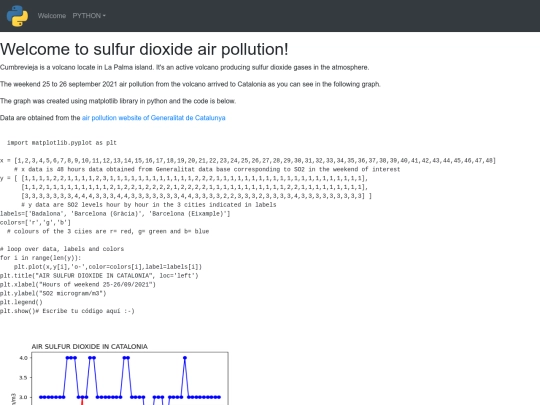Click the labels=['Badalona'...] code line
Viewport: 540px width, 405px height.
coord(115,214)
